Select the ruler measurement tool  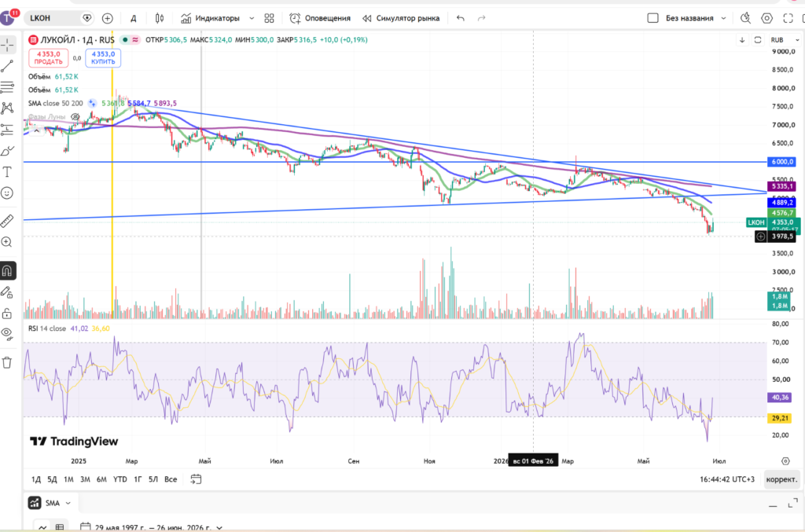point(7,221)
